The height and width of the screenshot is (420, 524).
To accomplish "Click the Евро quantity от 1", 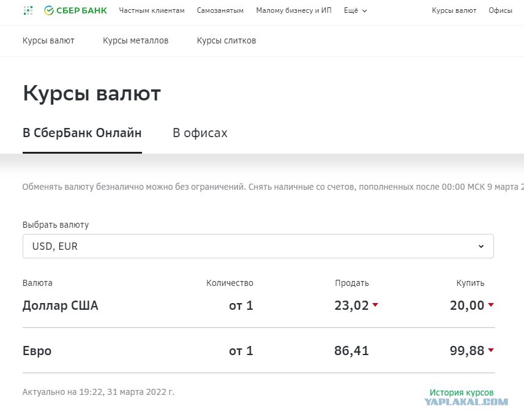I will 241,351.
